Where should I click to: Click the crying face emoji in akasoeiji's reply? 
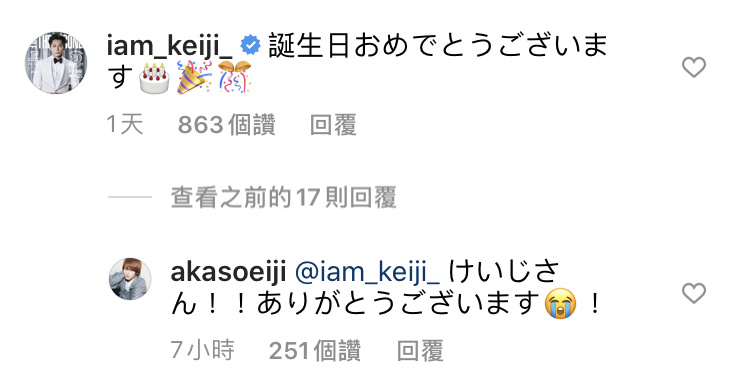(561, 303)
